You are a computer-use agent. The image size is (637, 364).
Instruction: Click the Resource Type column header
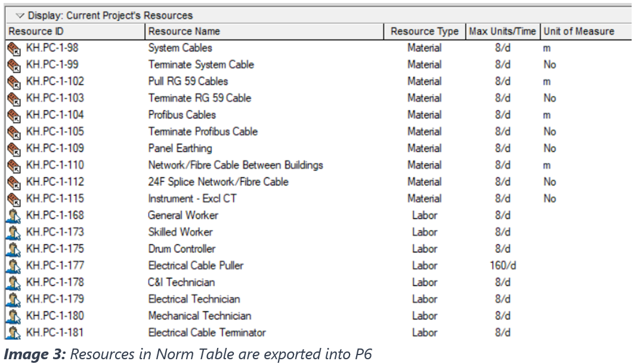pos(425,32)
